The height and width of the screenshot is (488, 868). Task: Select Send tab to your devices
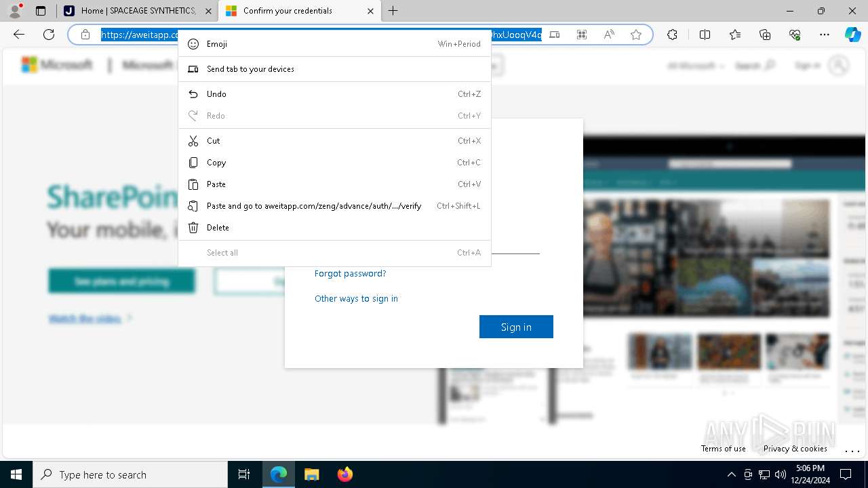(x=334, y=69)
